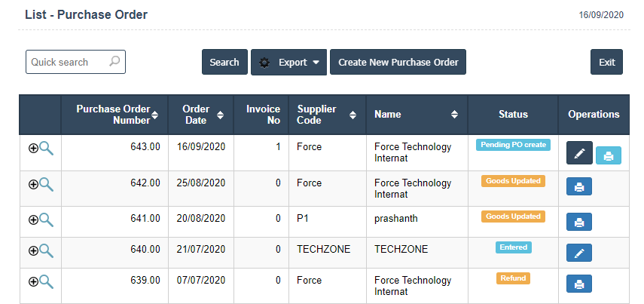Sort by Purchase Order Number column
Screen dimensions: 644x304
click(154, 115)
